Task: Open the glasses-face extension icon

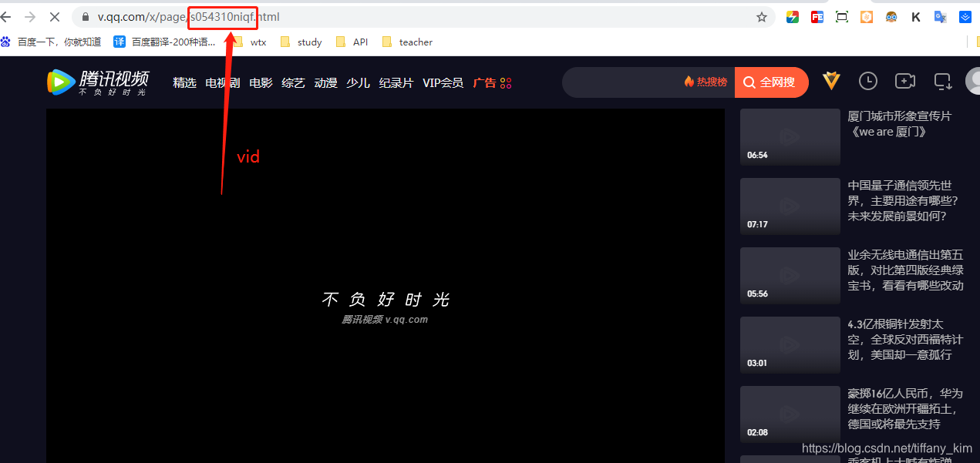Action: pyautogui.click(x=891, y=17)
